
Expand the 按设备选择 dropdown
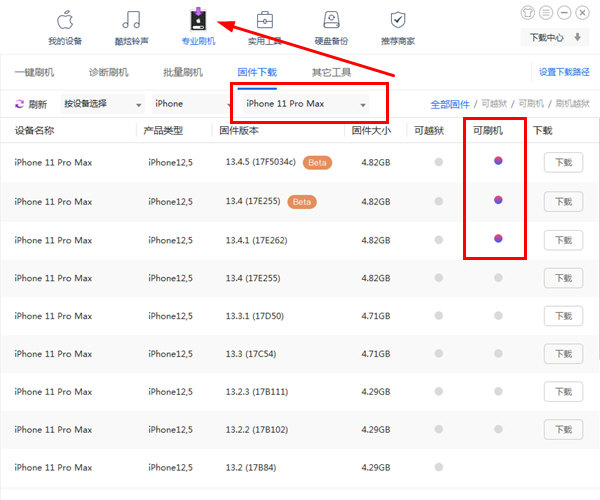[x=102, y=104]
